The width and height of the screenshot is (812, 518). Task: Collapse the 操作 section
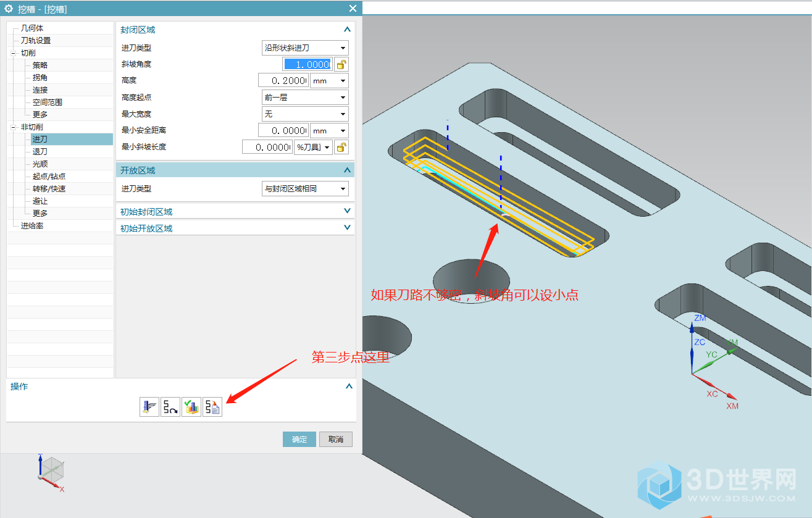coord(349,386)
